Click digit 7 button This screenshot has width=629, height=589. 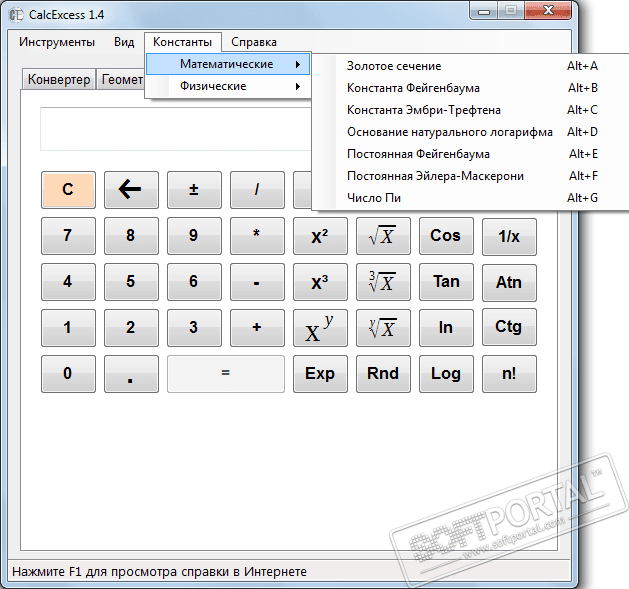68,236
